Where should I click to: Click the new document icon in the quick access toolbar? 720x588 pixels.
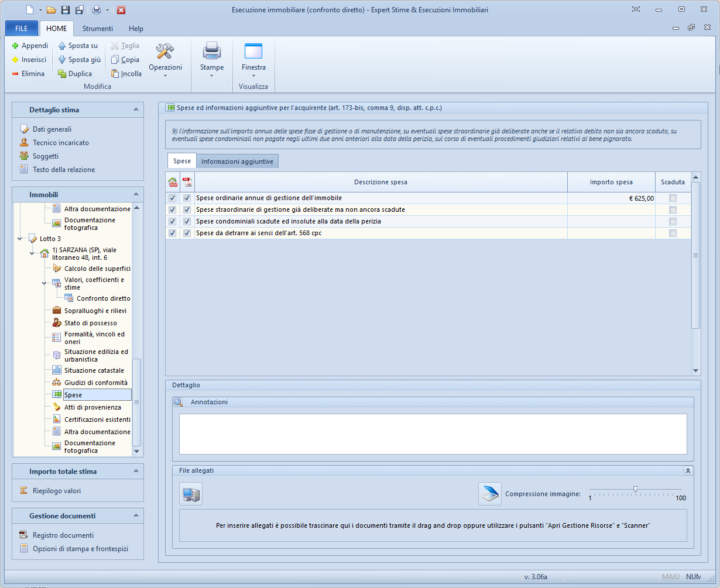30,10
